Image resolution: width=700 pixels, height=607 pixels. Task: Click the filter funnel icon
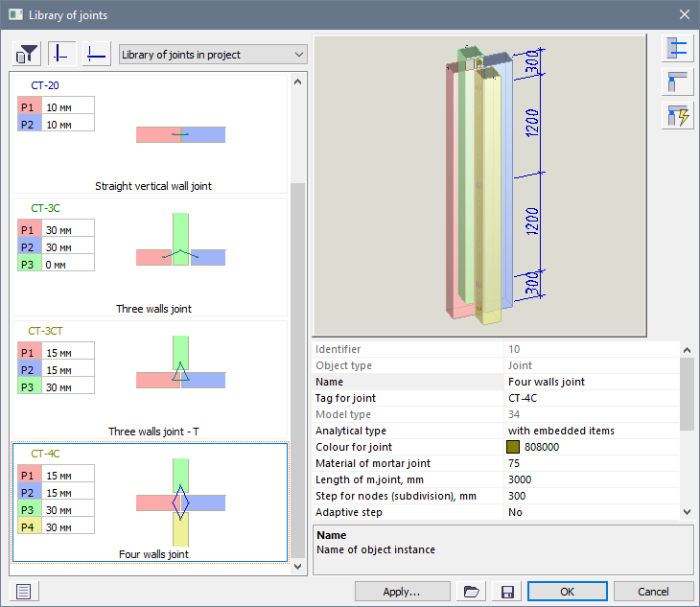pos(29,54)
